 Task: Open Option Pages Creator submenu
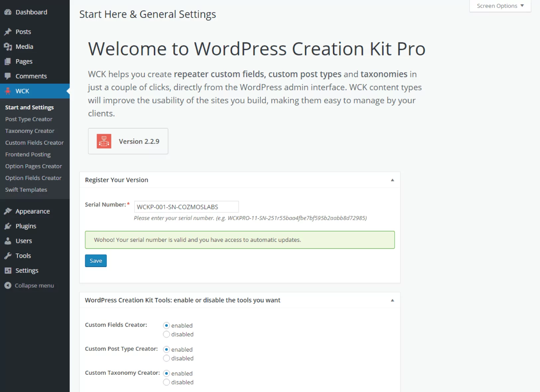pyautogui.click(x=34, y=166)
